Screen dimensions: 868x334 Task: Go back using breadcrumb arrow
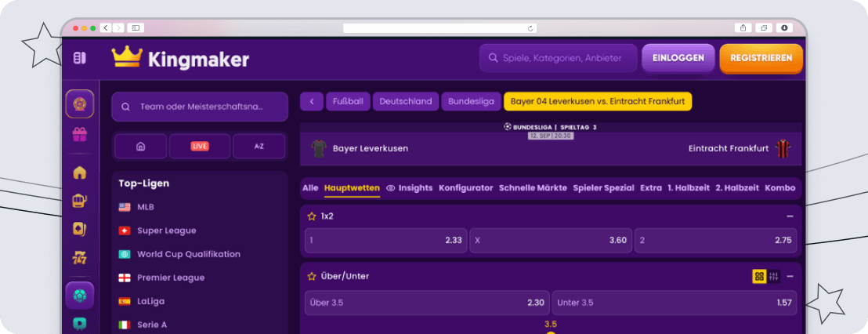(312, 101)
